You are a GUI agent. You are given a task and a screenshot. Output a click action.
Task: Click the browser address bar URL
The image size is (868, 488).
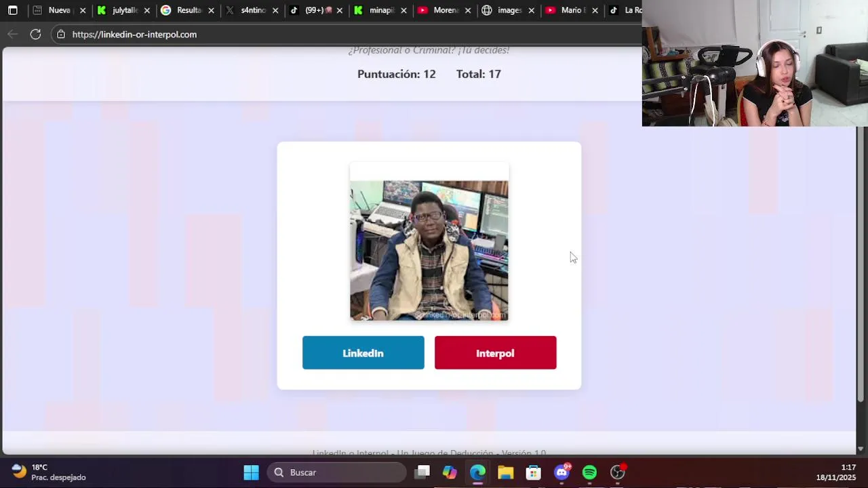(x=134, y=35)
